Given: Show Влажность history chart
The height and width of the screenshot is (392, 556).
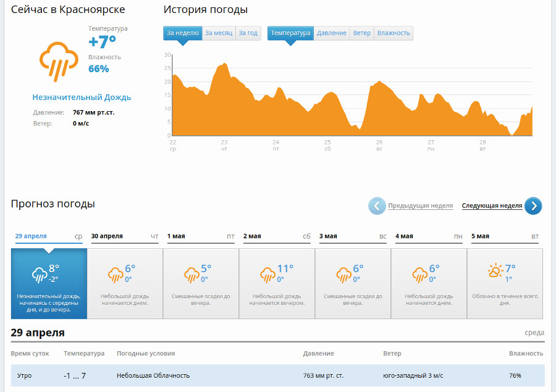Looking at the screenshot, I should (x=394, y=33).
